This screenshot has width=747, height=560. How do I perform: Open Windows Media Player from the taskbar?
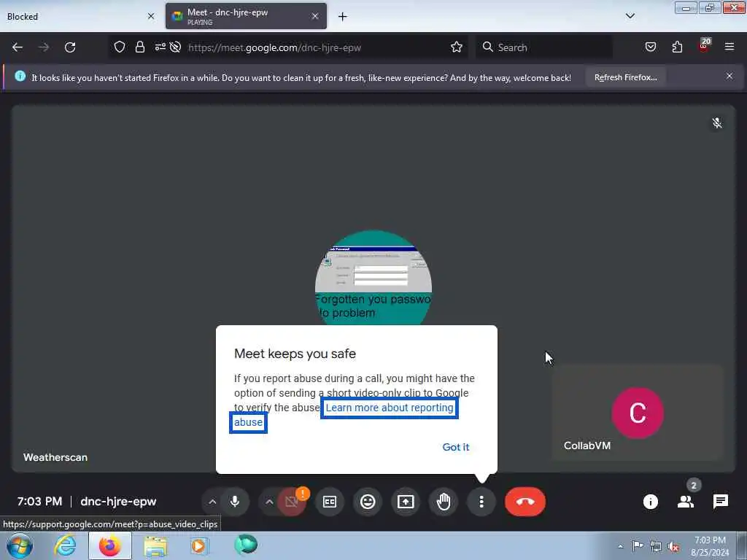pyautogui.click(x=199, y=545)
